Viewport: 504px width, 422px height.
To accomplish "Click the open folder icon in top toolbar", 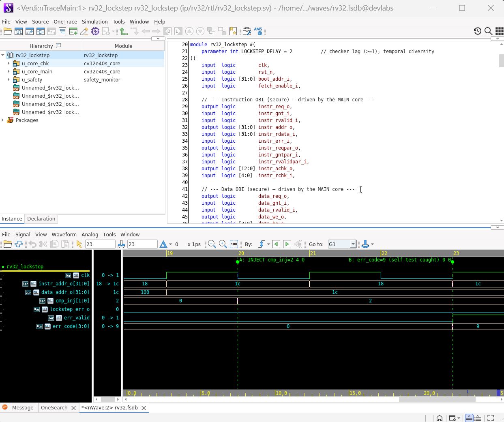I will coord(8,31).
